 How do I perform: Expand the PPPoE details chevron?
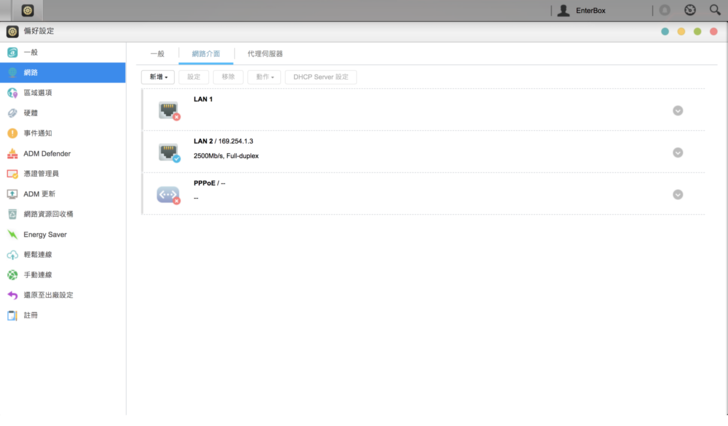coord(678,194)
